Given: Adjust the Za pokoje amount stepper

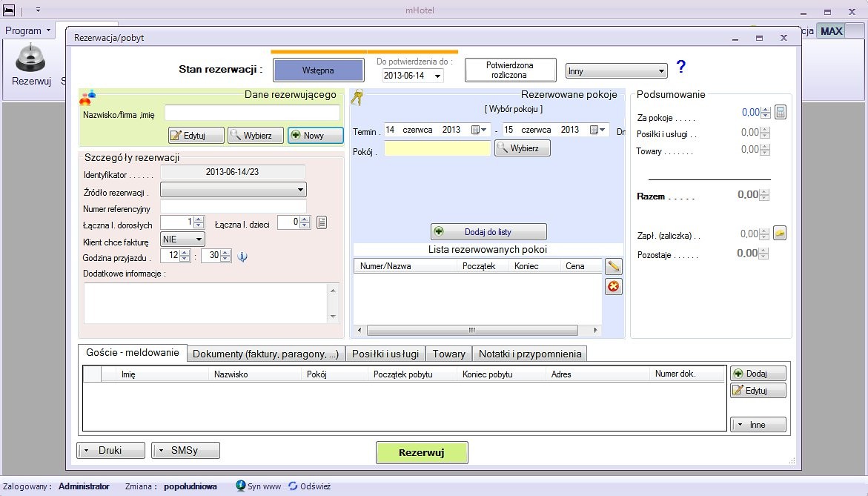Looking at the screenshot, I should [766, 113].
